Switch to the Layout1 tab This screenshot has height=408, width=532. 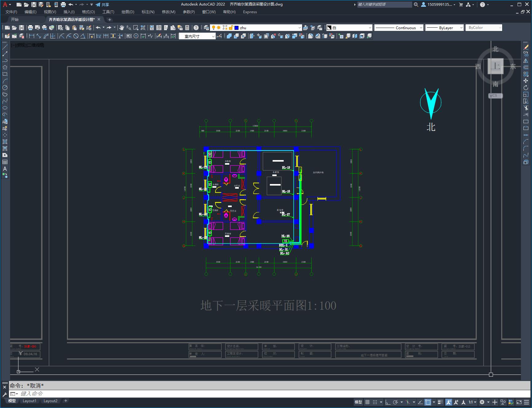[30, 401]
